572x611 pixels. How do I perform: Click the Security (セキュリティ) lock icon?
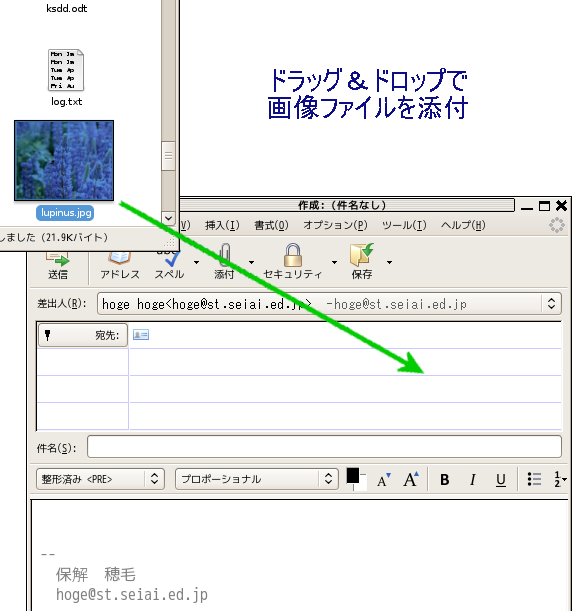(293, 255)
